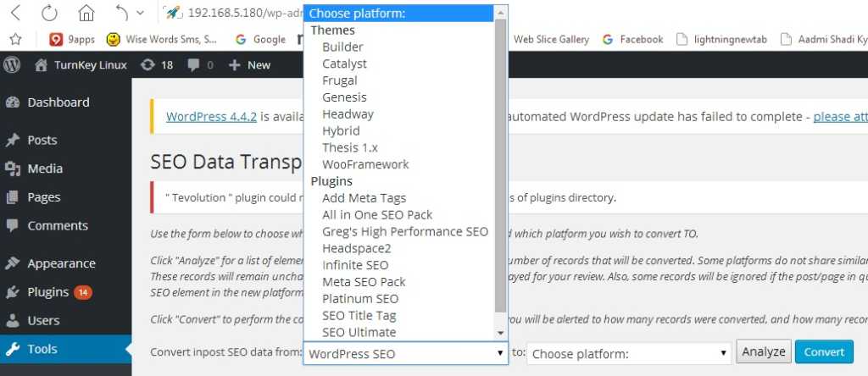
Task: Click the dropdown list scroll-up arrow
Action: tap(500, 12)
